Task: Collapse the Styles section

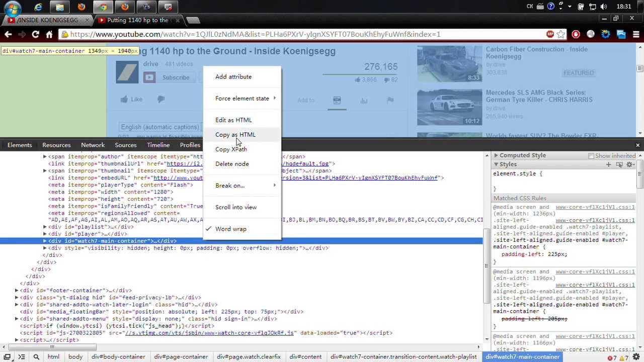Action: [496, 164]
